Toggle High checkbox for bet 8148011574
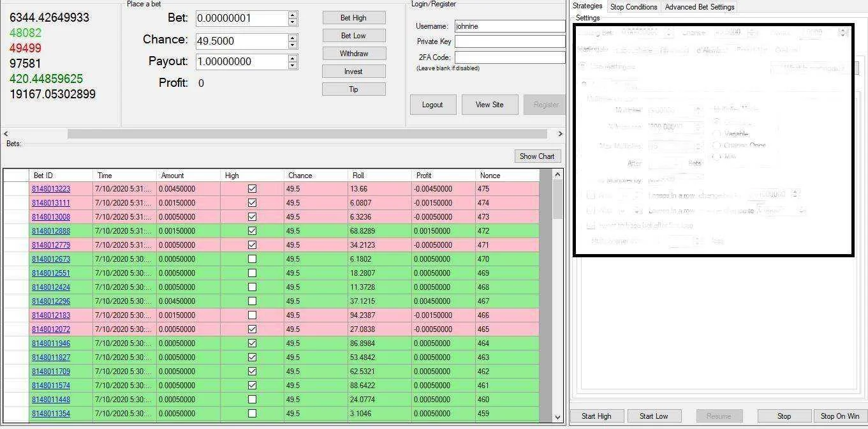 [x=252, y=386]
